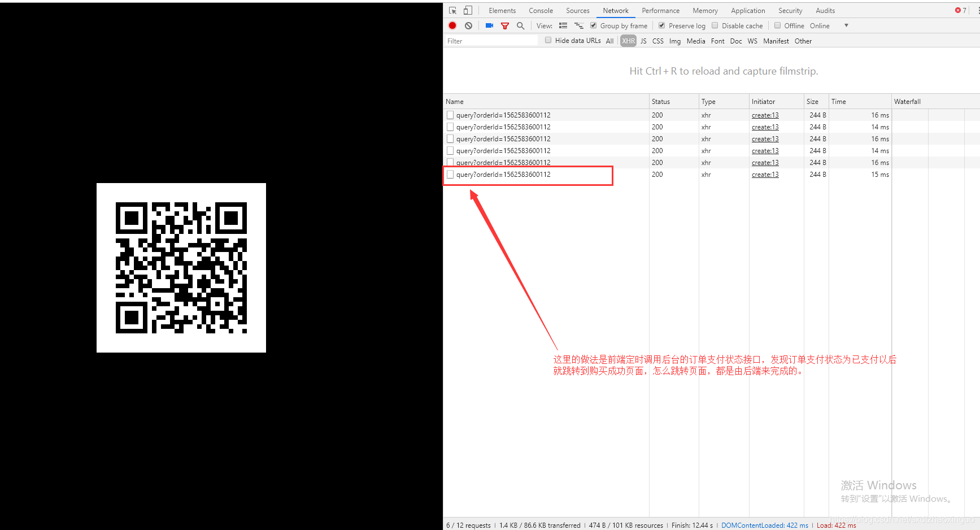Open the Elements tab
The height and width of the screenshot is (530, 980).
point(502,11)
